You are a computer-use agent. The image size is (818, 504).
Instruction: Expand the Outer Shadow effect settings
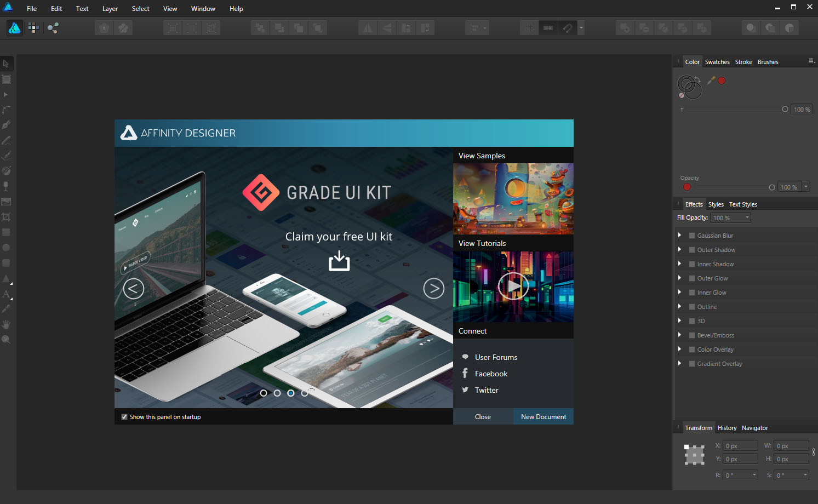pos(680,249)
